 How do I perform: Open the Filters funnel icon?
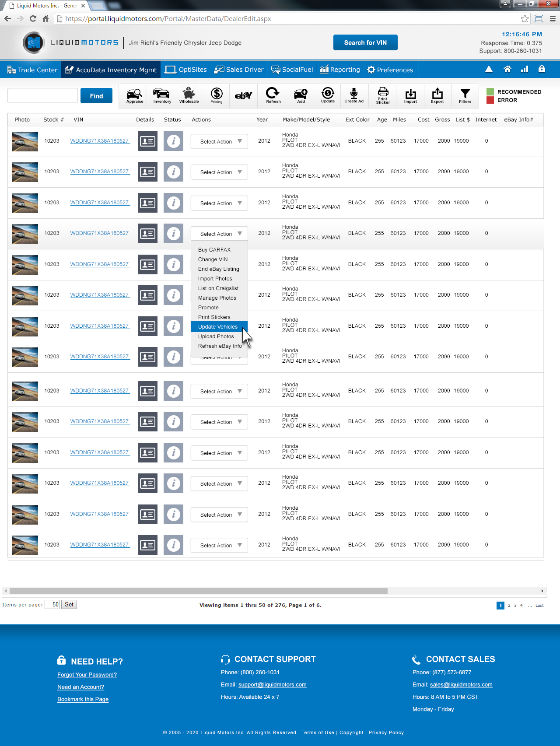[465, 95]
